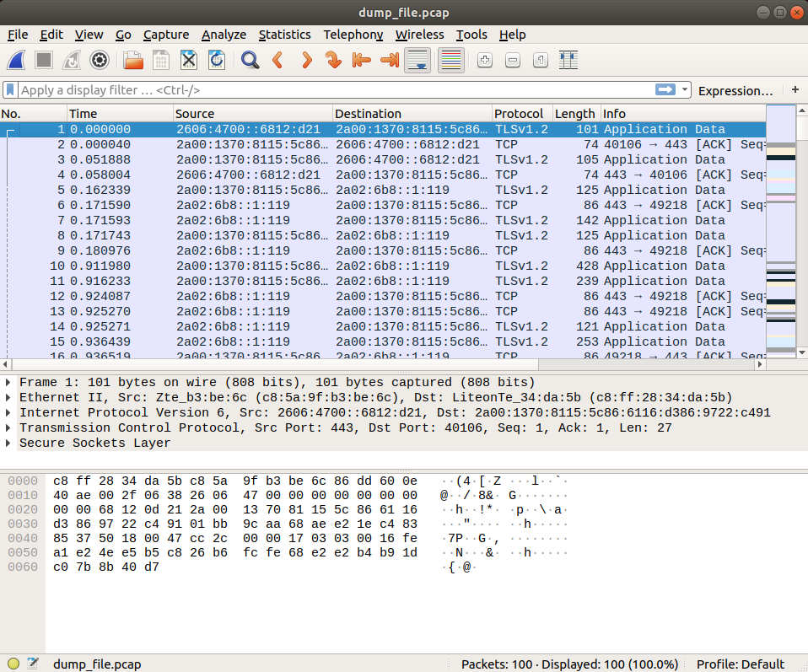
Task: Go back to previous packet arrow
Action: pos(277,61)
